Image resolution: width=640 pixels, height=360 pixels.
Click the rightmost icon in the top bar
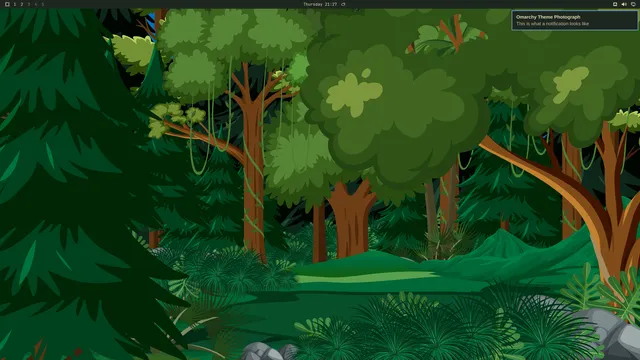(633, 4)
